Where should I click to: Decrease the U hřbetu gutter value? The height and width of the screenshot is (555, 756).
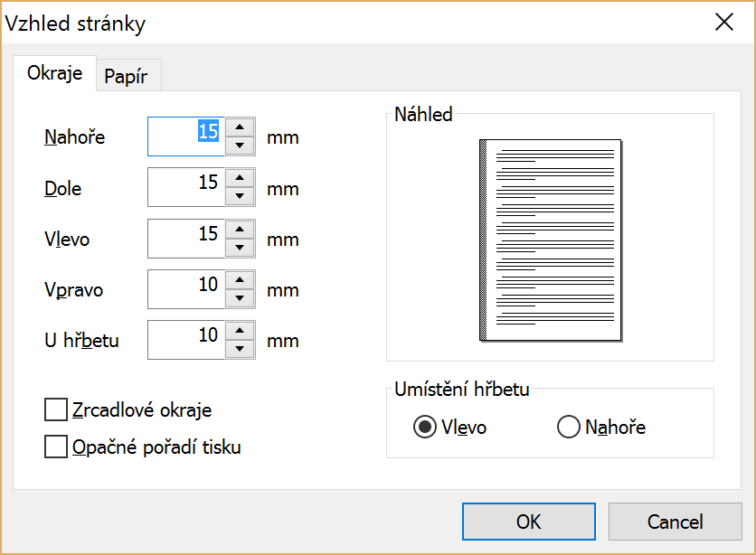click(x=239, y=348)
